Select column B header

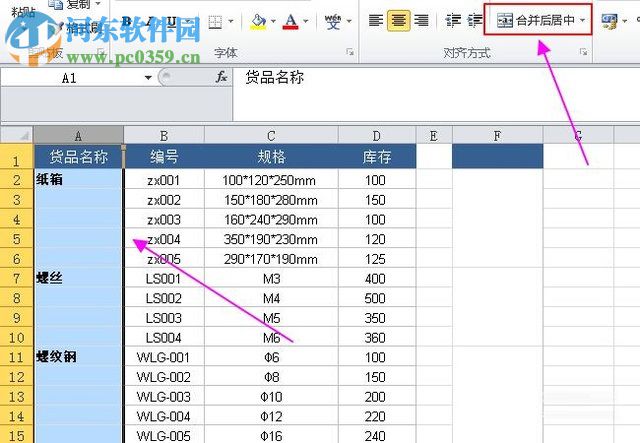click(164, 135)
